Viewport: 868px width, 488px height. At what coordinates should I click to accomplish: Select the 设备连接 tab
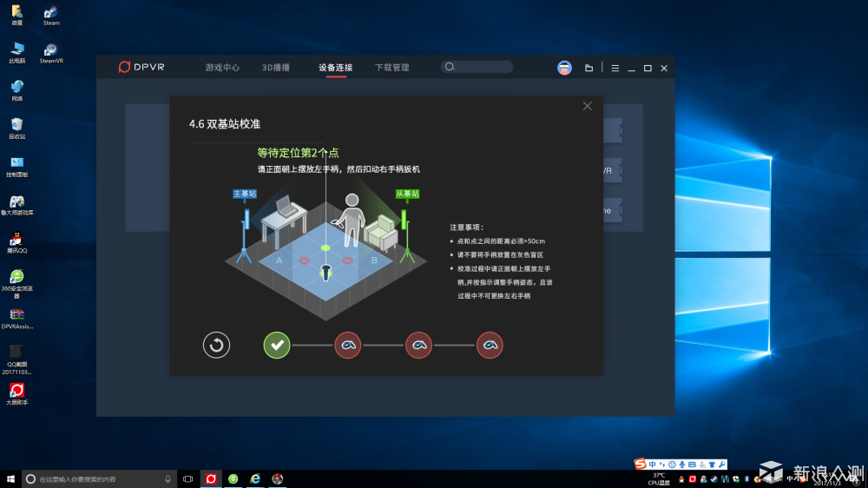point(335,68)
